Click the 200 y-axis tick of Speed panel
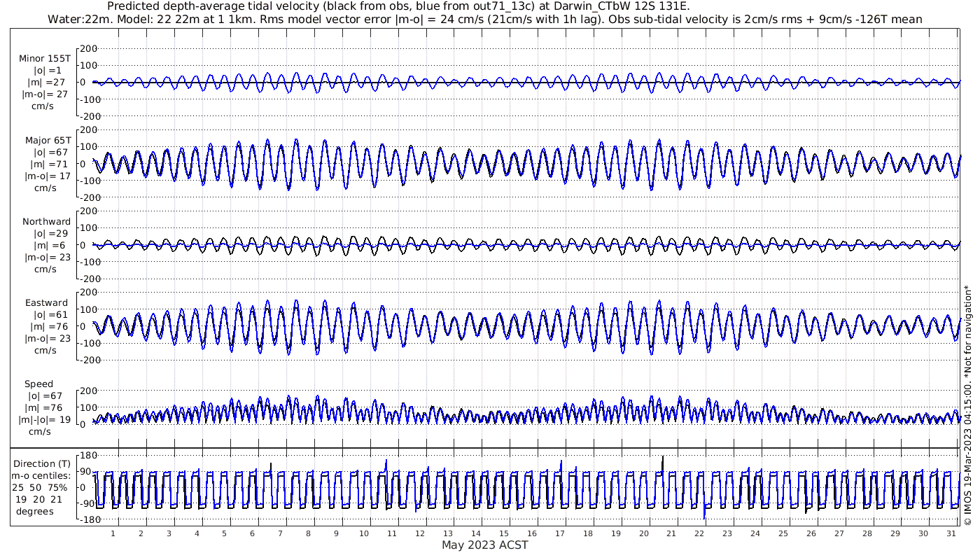 pyautogui.click(x=88, y=391)
